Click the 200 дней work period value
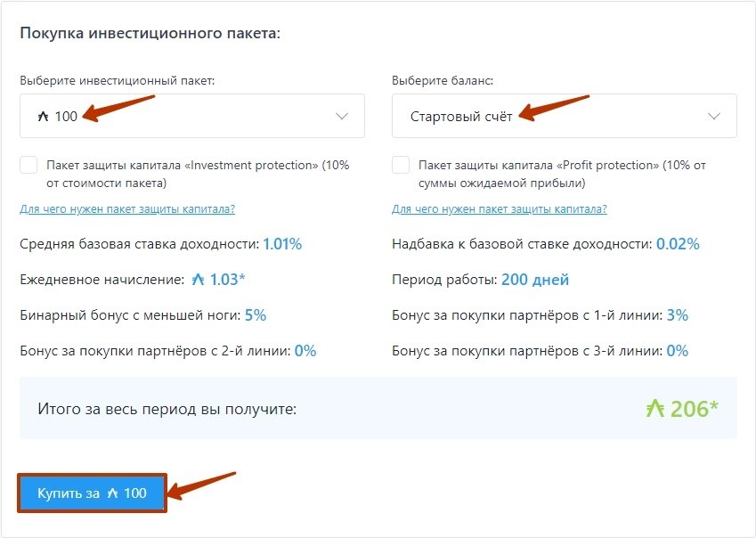 [535, 280]
